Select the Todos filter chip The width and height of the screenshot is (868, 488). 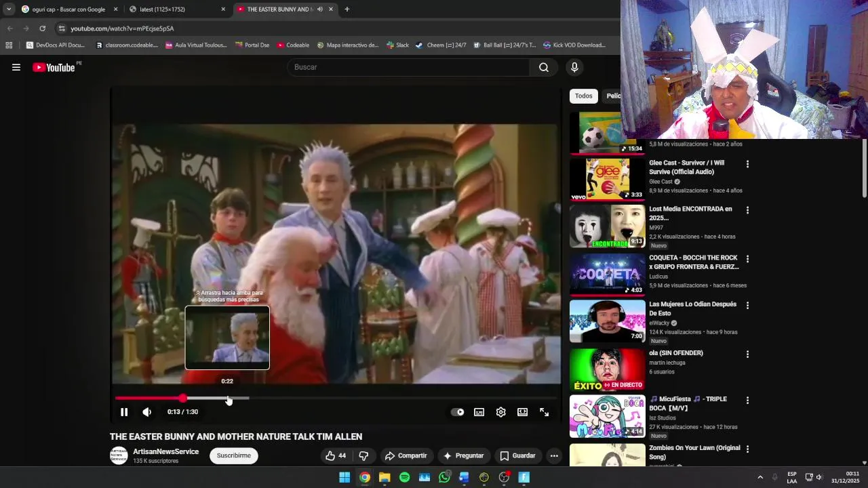point(584,96)
